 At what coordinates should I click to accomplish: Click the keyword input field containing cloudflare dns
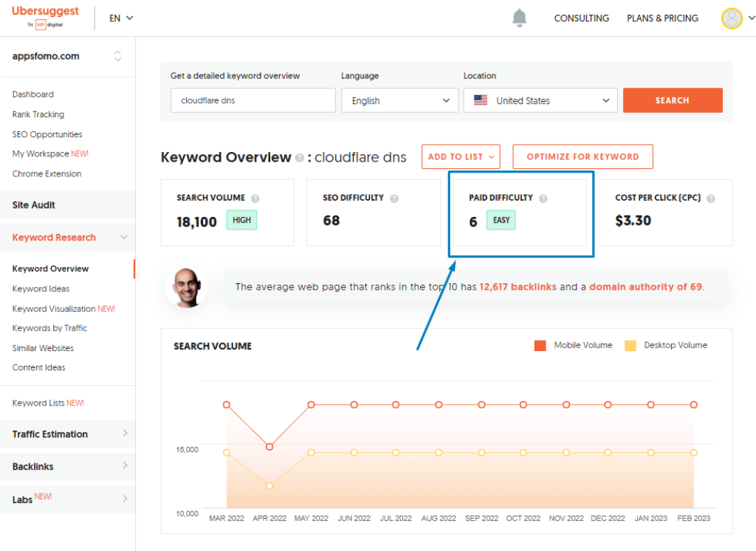tap(253, 100)
